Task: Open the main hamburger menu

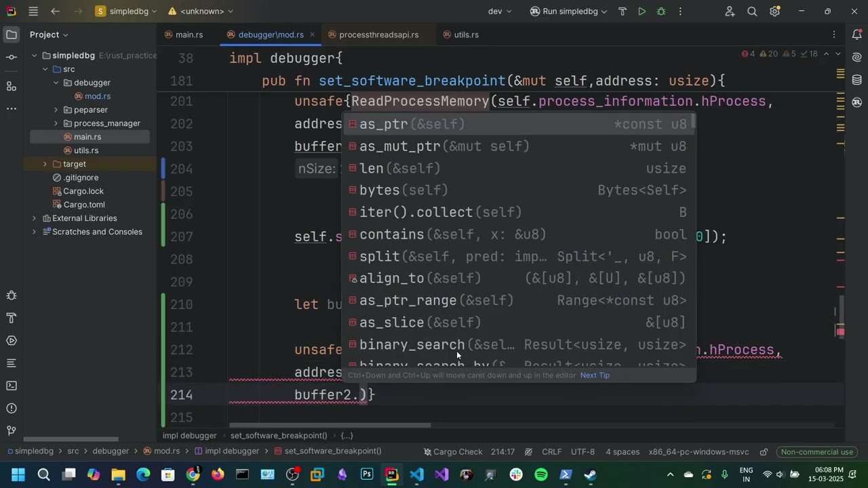Action: (x=33, y=12)
